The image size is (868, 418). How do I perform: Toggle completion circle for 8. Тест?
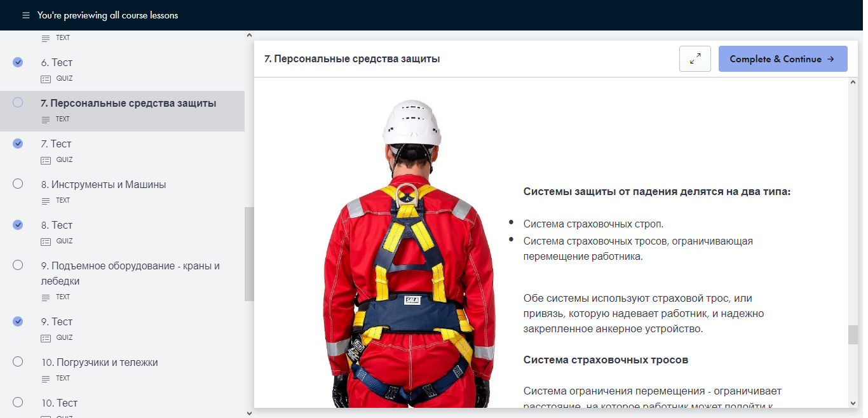tap(18, 225)
